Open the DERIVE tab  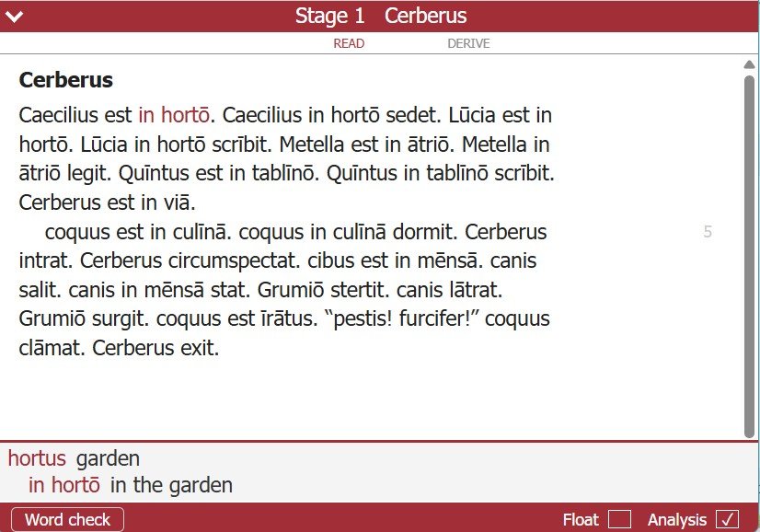pyautogui.click(x=468, y=43)
